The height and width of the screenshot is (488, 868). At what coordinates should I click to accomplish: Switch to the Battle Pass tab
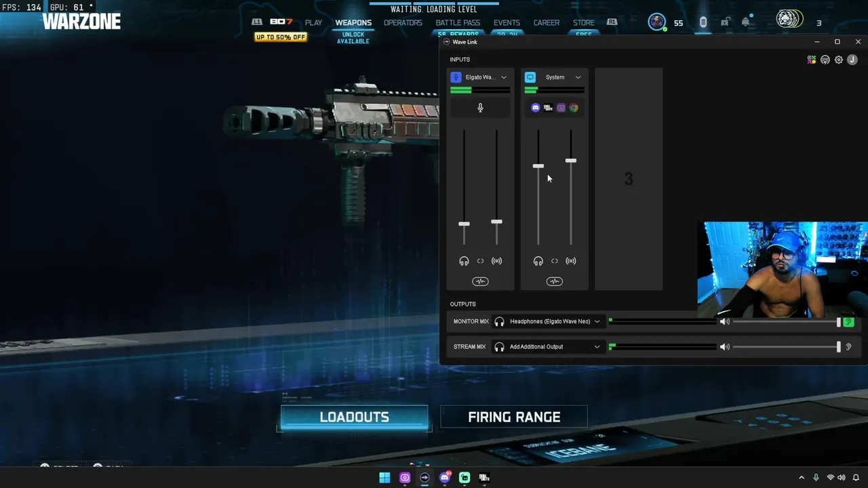pos(458,22)
